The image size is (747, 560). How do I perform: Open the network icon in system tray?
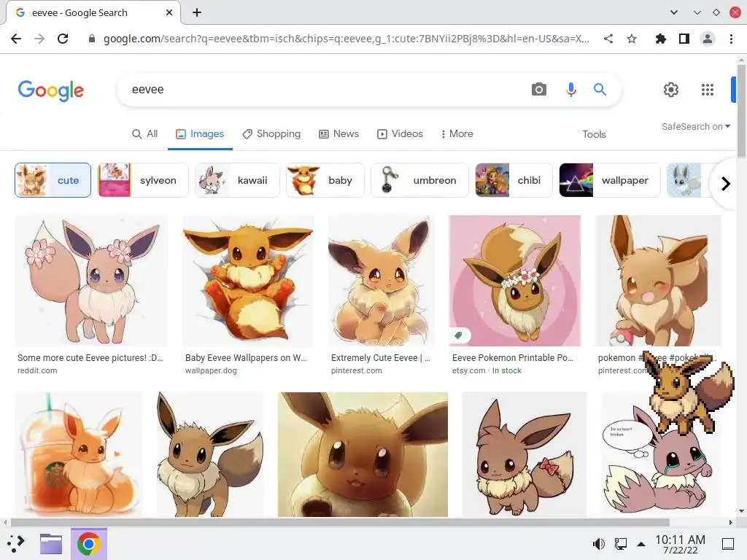[x=620, y=543]
